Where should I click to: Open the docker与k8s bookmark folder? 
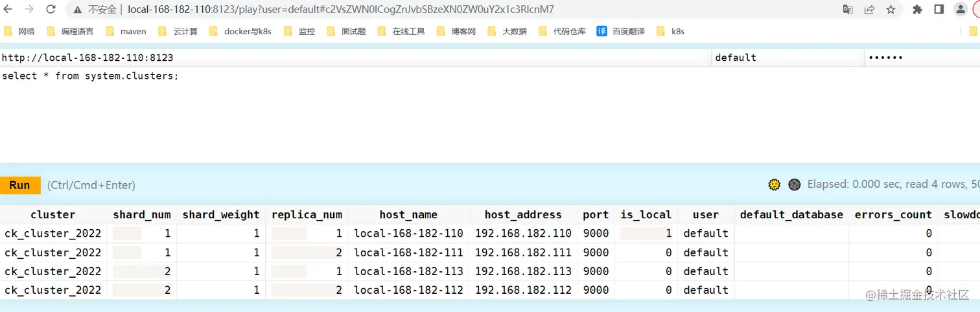coord(240,31)
